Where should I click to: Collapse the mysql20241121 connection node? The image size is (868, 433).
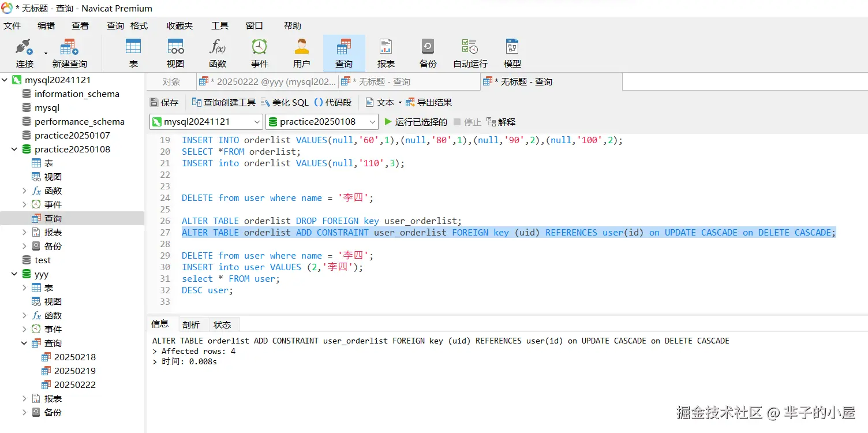point(5,80)
